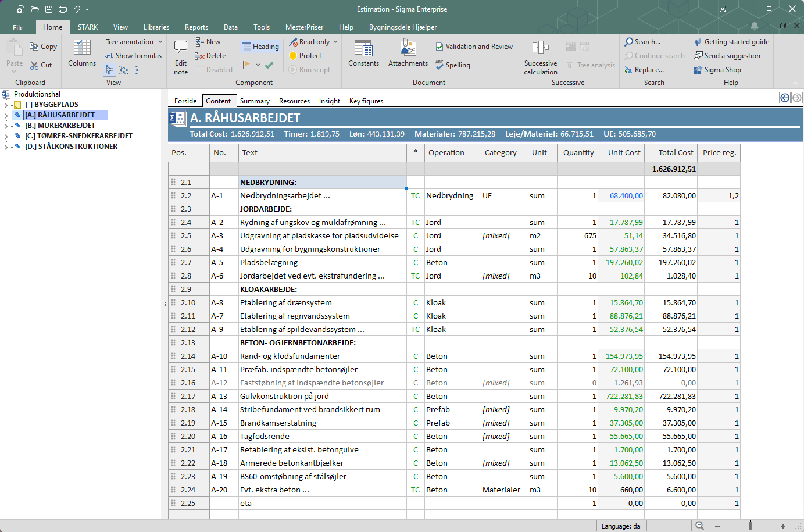804x532 pixels.
Task: Open the Attachments tool
Action: pyautogui.click(x=408, y=53)
